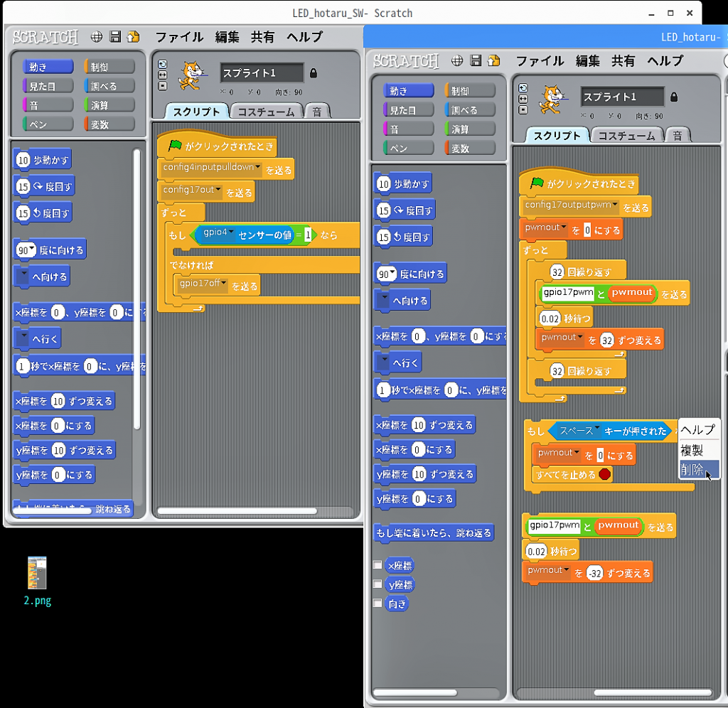Select 変数 category in left window
The height and width of the screenshot is (708, 728).
tap(109, 124)
